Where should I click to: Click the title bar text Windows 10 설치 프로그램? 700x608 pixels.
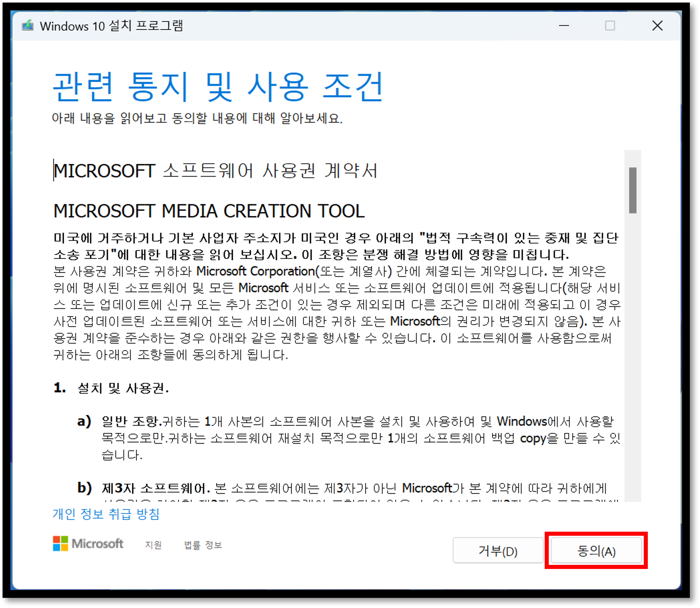coord(111,26)
